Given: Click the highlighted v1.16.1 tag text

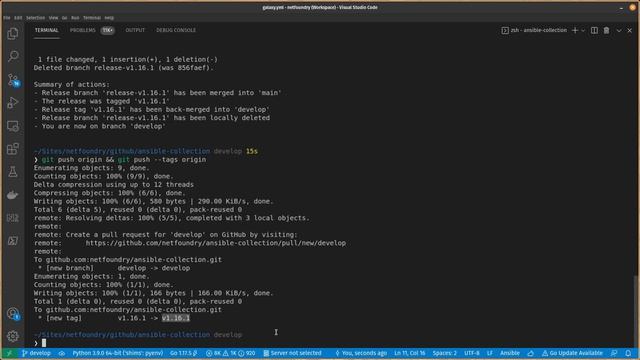Looking at the screenshot, I should [x=176, y=318].
